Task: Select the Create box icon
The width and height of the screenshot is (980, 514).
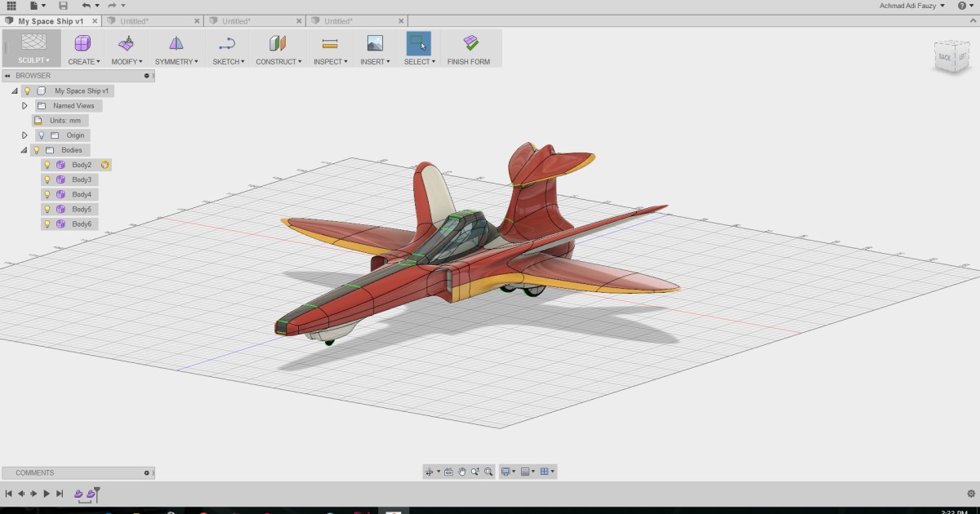Action: [83, 43]
